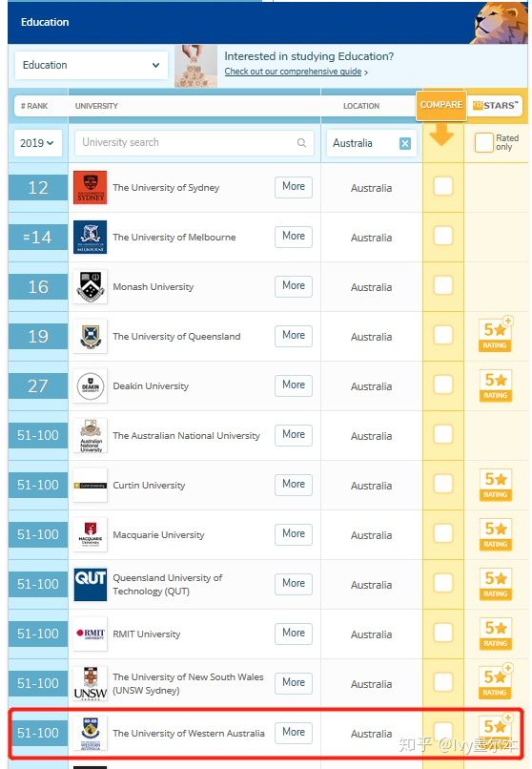Click the University of Melbourne crest logo

pos(91,237)
